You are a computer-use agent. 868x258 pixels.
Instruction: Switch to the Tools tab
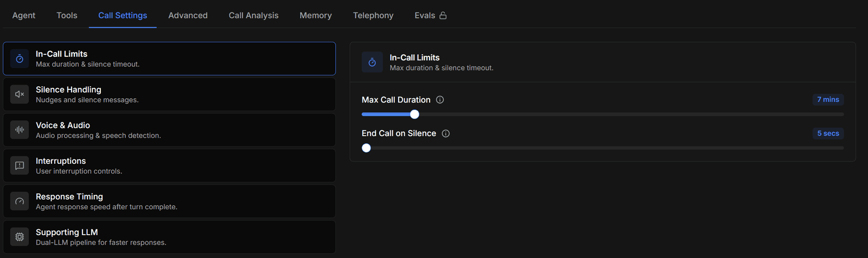(67, 15)
